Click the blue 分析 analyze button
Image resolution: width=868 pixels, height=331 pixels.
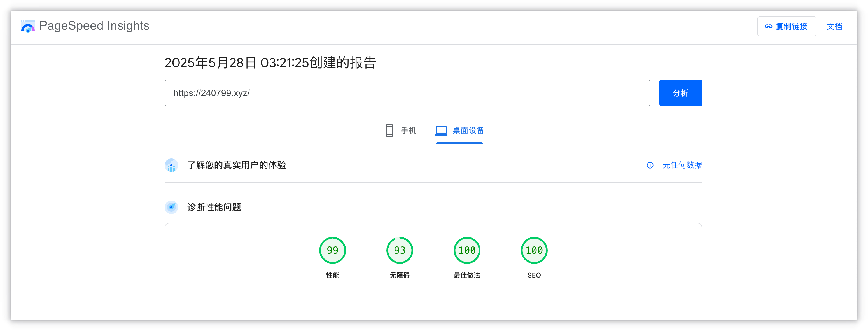tap(680, 93)
